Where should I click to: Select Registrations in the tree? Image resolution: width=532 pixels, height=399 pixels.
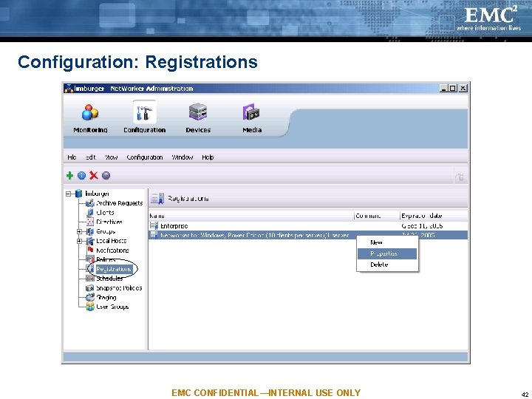pos(113,269)
